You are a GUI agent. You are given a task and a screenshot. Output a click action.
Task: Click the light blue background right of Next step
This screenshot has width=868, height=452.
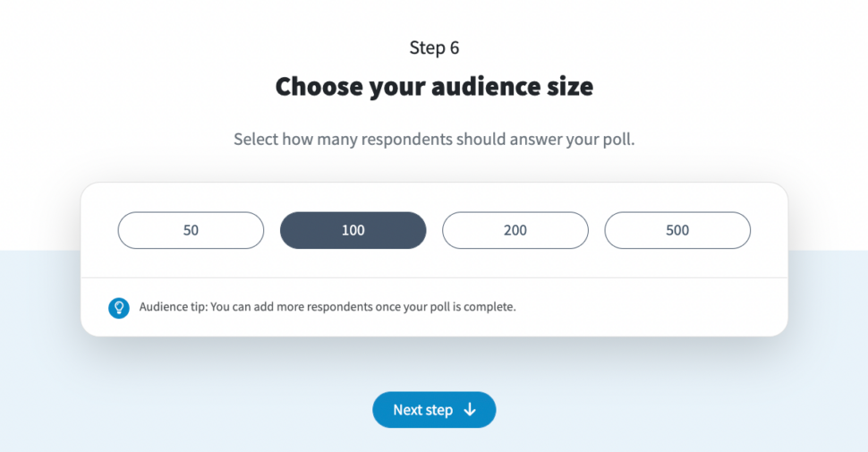point(644,410)
